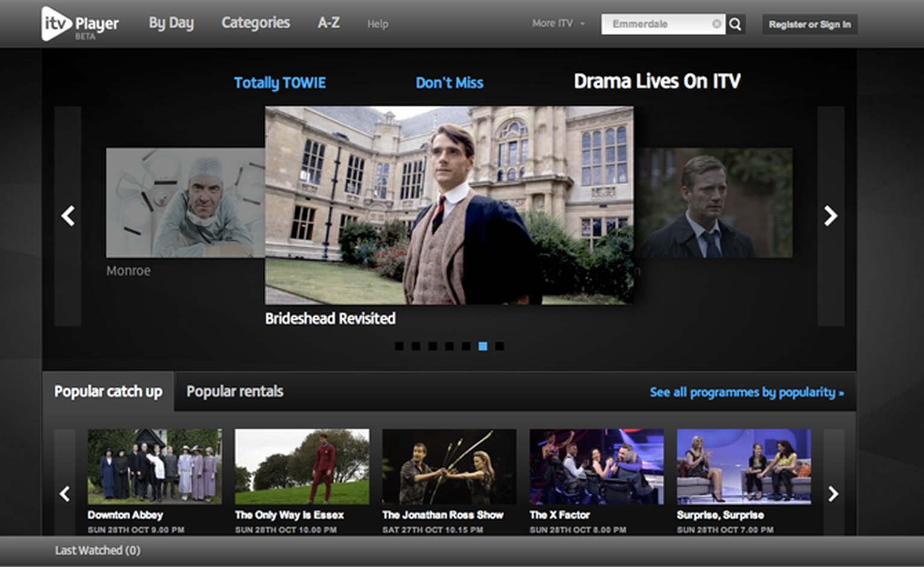
Task: Show next hero carousel slide
Action: (x=831, y=216)
